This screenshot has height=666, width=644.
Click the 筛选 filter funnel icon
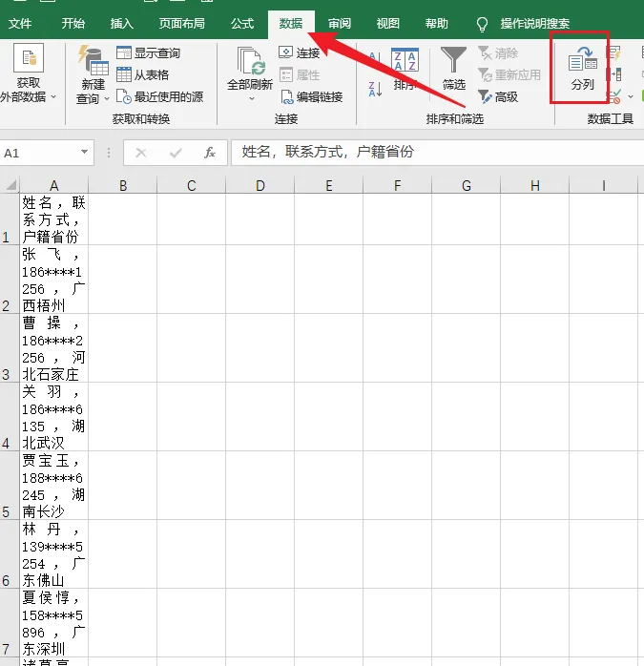453,60
